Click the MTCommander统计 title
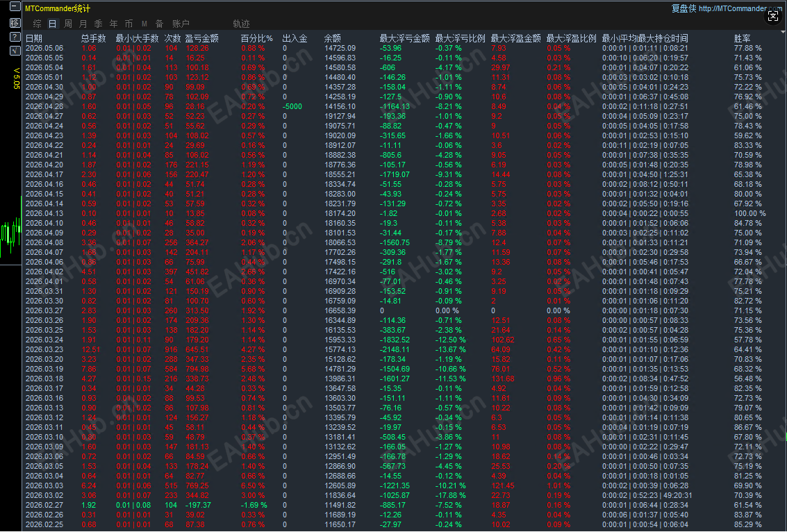Image resolution: width=787 pixels, height=532 pixels. tap(58, 8)
